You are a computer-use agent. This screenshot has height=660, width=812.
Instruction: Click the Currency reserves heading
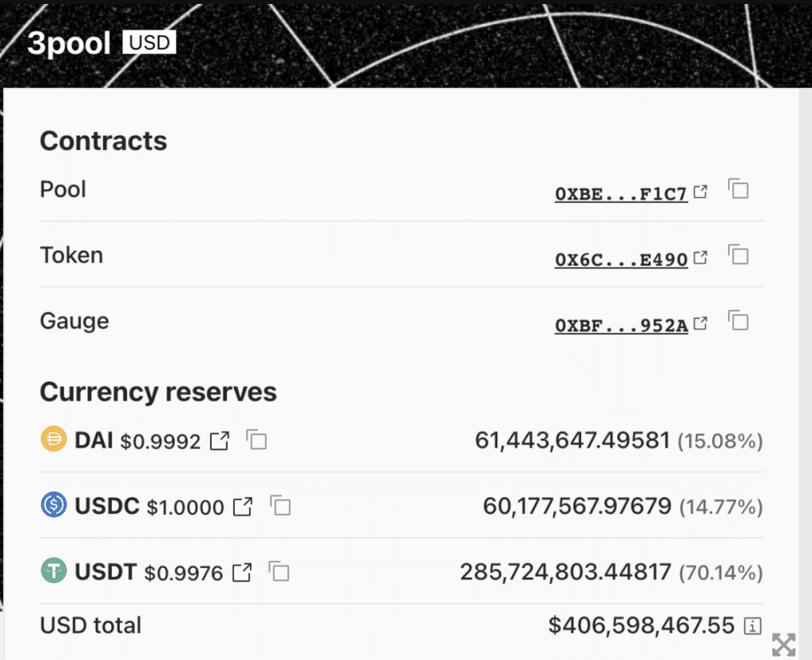[159, 392]
